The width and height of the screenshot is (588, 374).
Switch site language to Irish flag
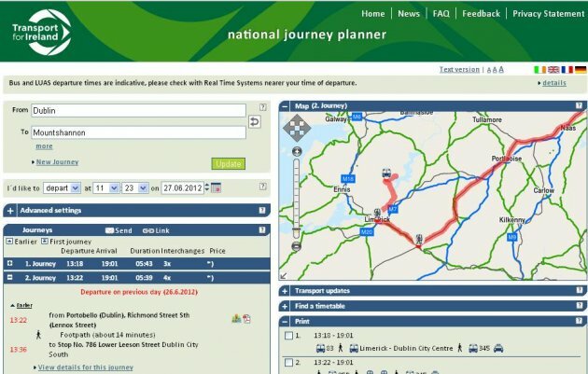[539, 70]
